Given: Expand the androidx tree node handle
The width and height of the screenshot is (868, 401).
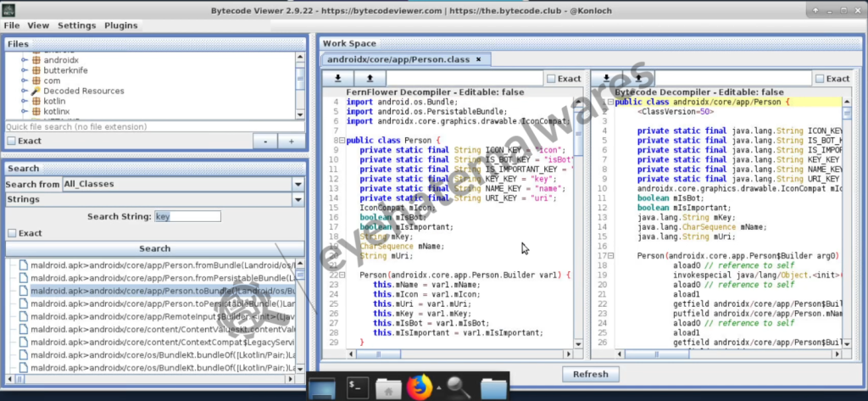Looking at the screenshot, I should [x=24, y=60].
